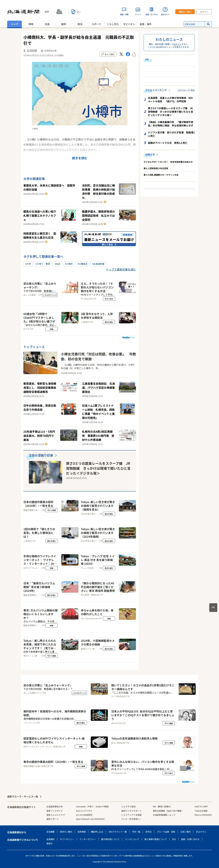Open the 総合ガイド question mark icon

tap(165, 9)
